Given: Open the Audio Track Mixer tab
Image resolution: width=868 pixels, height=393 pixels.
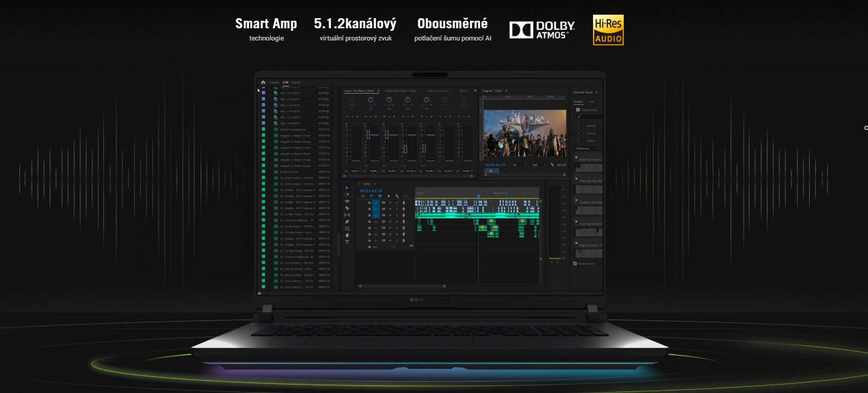Looking at the screenshot, I should coord(400,91).
